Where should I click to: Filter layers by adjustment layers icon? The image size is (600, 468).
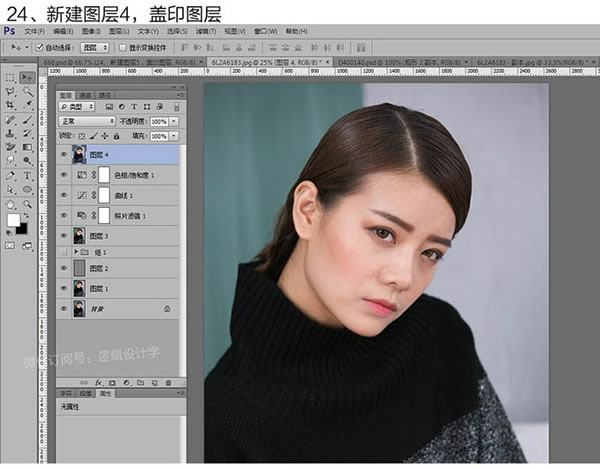[122, 107]
